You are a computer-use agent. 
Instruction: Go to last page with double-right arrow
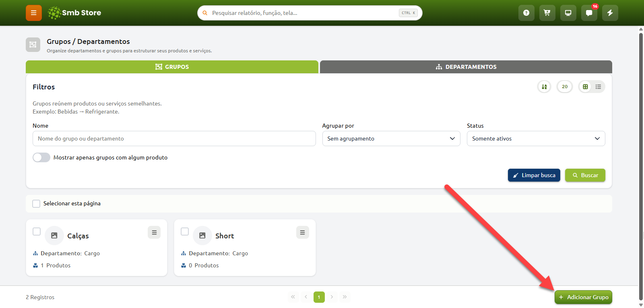coord(345,297)
